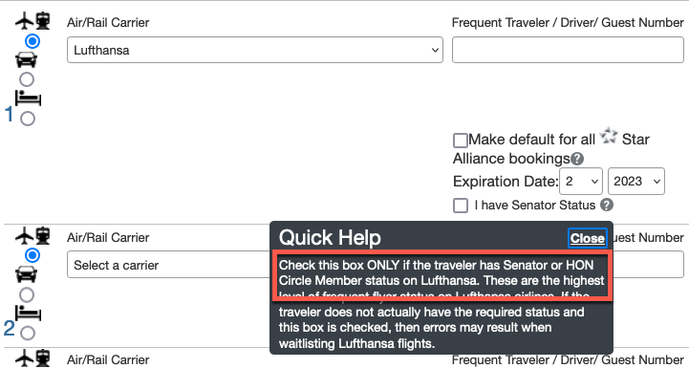The height and width of the screenshot is (370, 689).
Task: Open help icon next to Senator Status
Action: [606, 205]
